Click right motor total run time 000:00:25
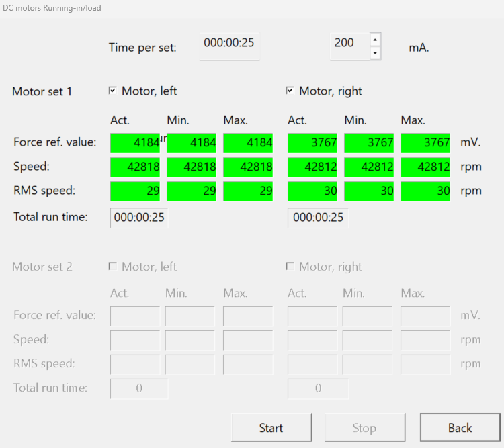This screenshot has width=504, height=448. point(318,218)
